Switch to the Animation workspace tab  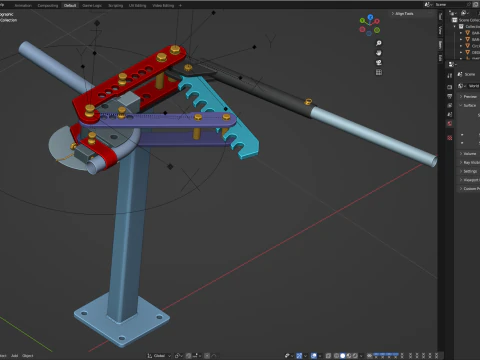pos(23,5)
